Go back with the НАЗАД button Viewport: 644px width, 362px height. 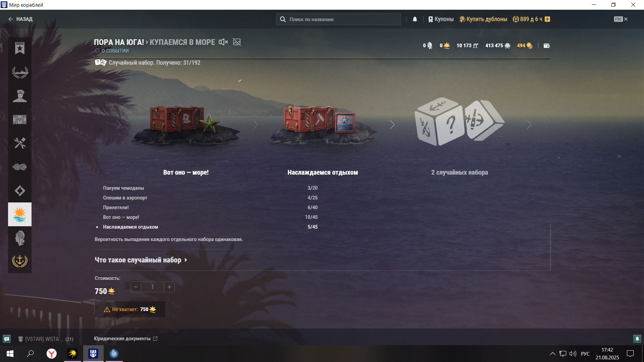pos(20,19)
